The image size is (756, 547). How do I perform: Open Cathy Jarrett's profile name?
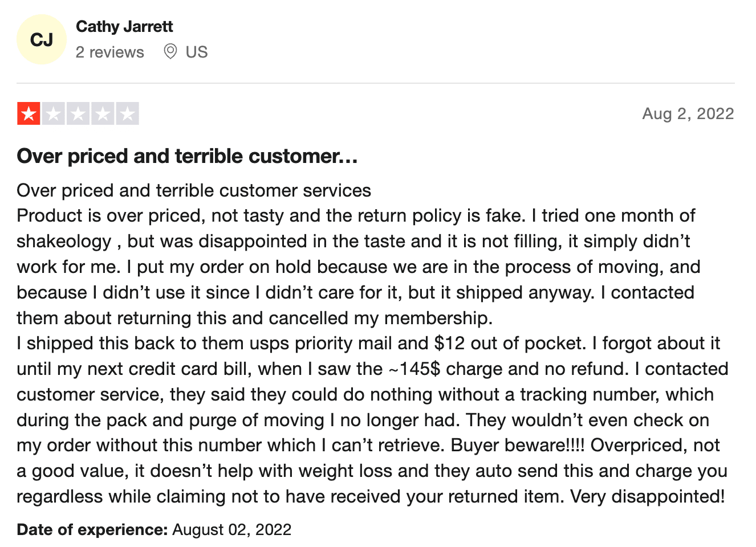tap(124, 26)
